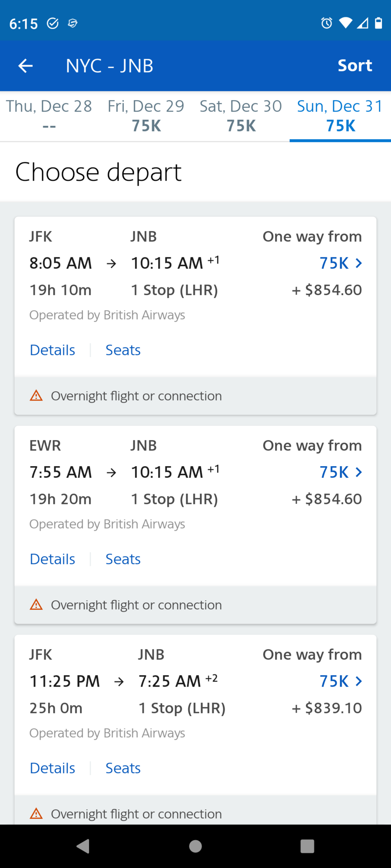Switch to Sat, Dec 30 date tab
391x868 pixels.
pos(241,116)
